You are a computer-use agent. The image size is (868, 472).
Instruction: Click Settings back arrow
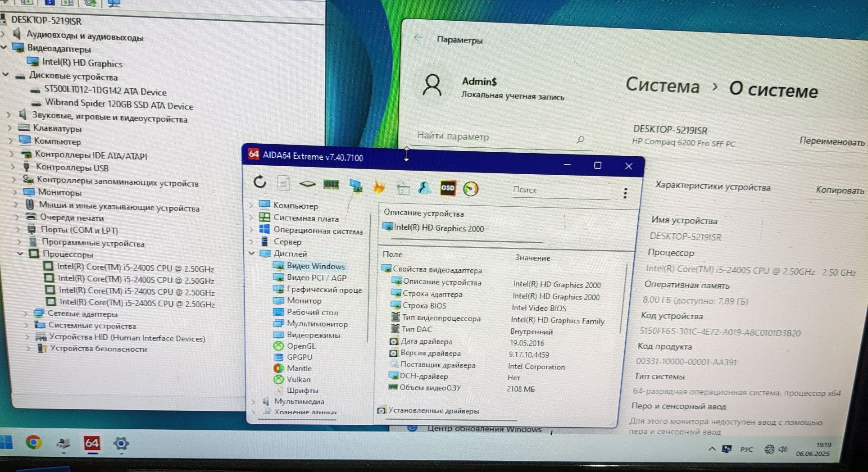coord(418,38)
